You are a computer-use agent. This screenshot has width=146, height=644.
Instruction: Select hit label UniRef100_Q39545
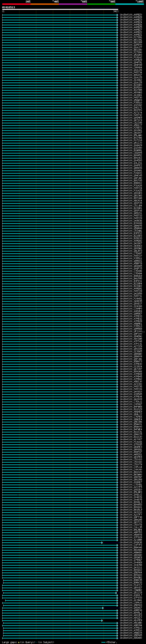(x=131, y=394)
